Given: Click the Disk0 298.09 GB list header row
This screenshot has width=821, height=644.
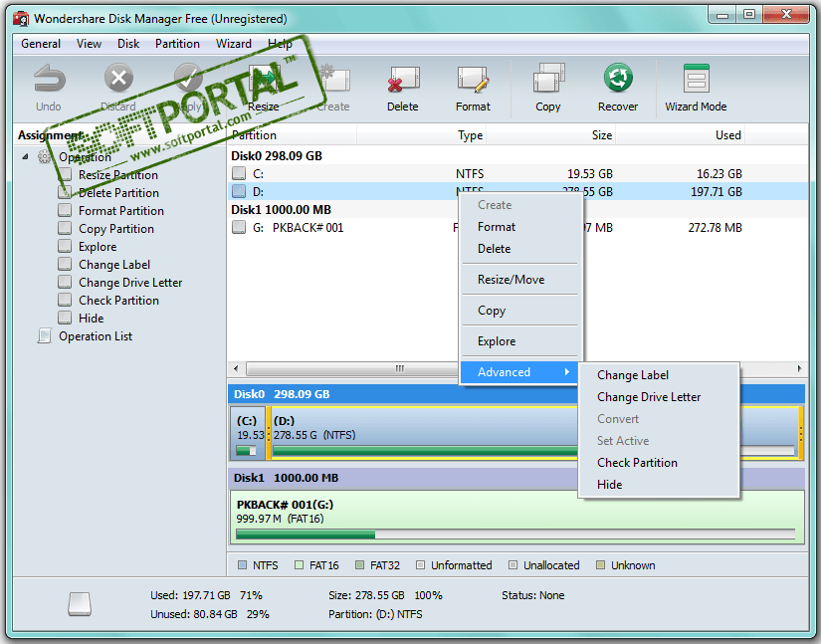Looking at the screenshot, I should coord(517,155).
